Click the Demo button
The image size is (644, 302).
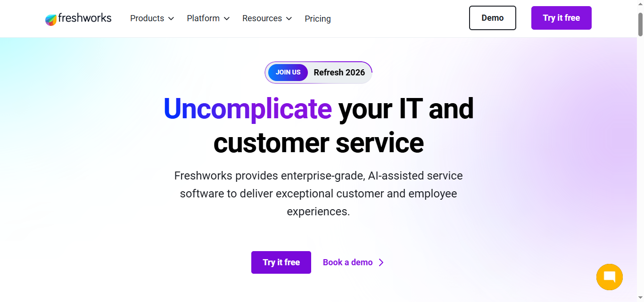(492, 17)
